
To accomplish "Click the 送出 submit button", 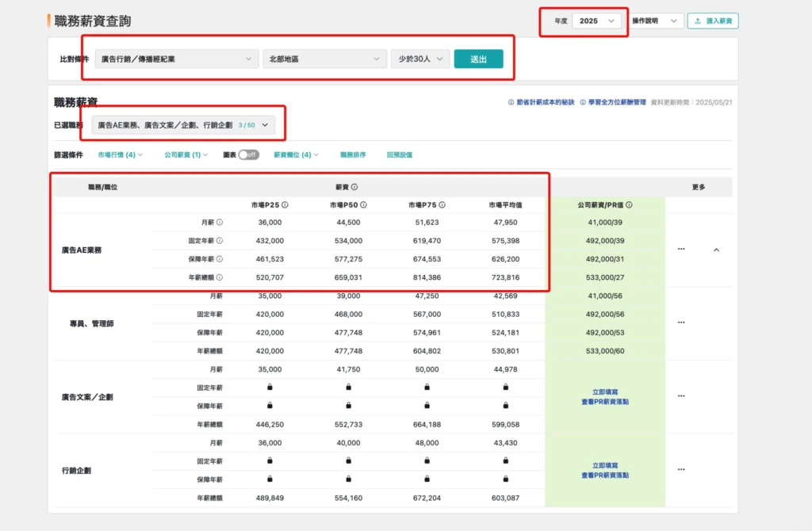I will coord(478,59).
